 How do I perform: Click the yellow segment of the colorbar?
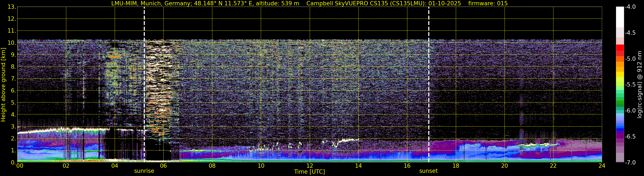click(x=620, y=74)
